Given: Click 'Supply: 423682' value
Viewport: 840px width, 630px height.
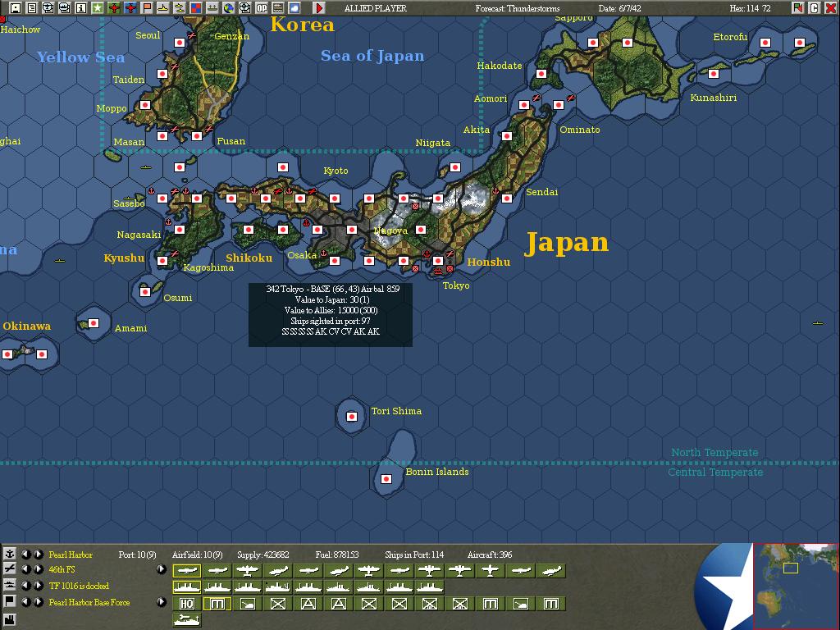Looking at the screenshot, I should click(263, 555).
